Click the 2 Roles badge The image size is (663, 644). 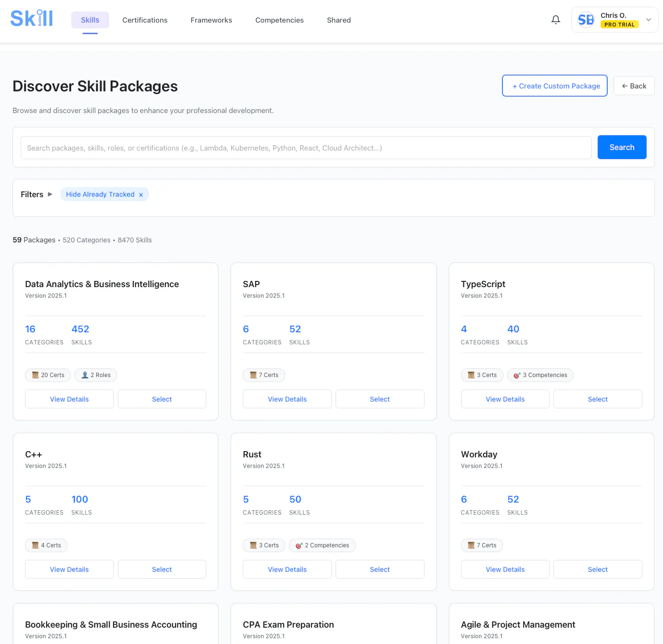[x=96, y=375]
